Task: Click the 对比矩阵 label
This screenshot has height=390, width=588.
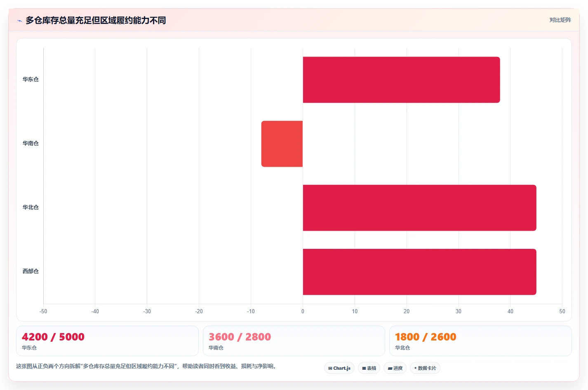Action: coord(560,20)
